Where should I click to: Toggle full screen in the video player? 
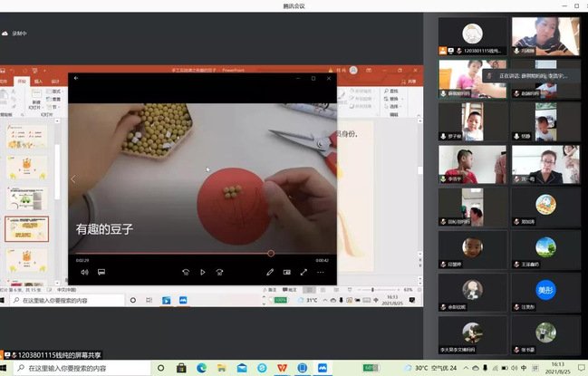304,272
